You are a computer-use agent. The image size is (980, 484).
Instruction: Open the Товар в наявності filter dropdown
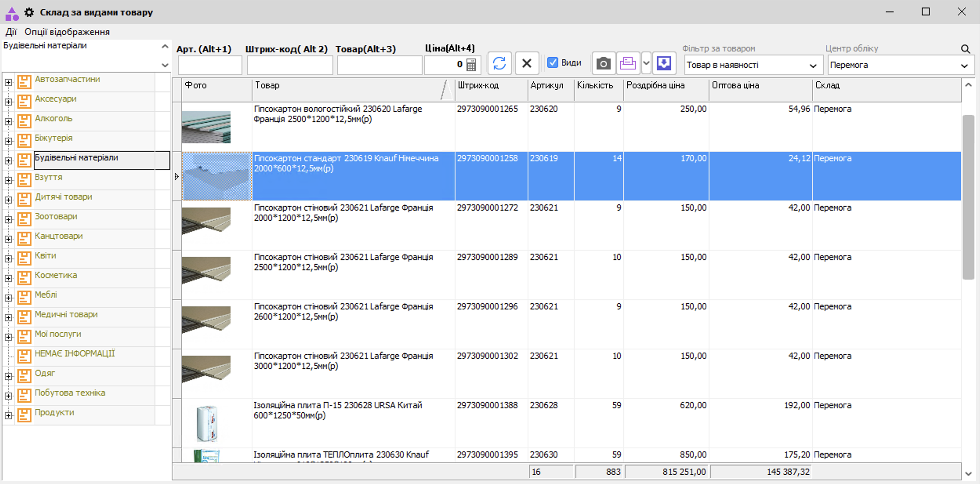tap(813, 66)
